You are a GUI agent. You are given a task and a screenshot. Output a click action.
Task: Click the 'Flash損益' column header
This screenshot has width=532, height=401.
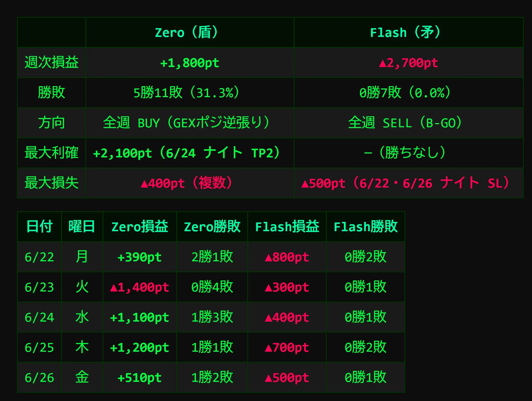click(287, 227)
